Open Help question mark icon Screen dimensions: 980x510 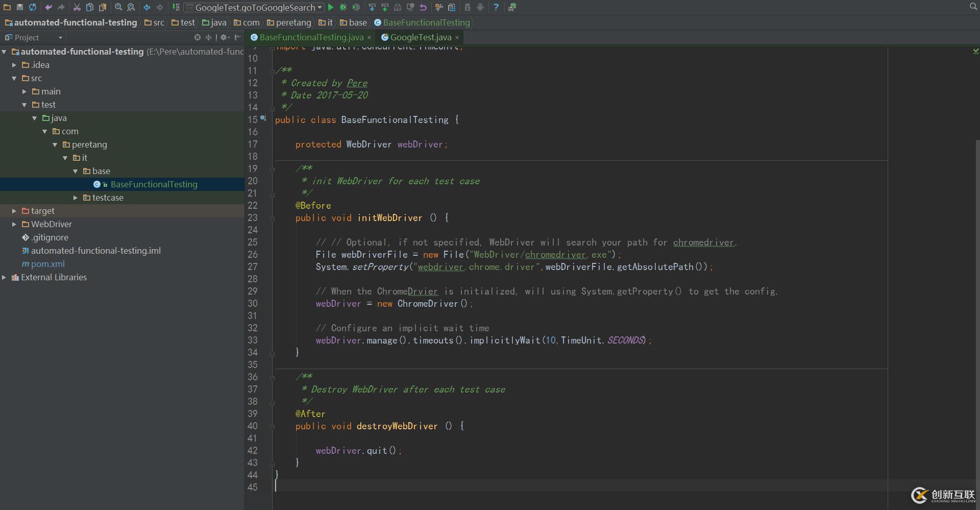coord(496,7)
